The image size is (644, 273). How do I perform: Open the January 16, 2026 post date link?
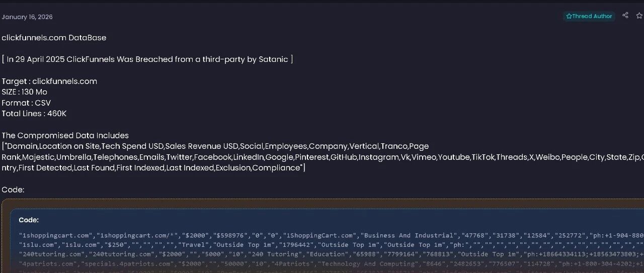27,17
